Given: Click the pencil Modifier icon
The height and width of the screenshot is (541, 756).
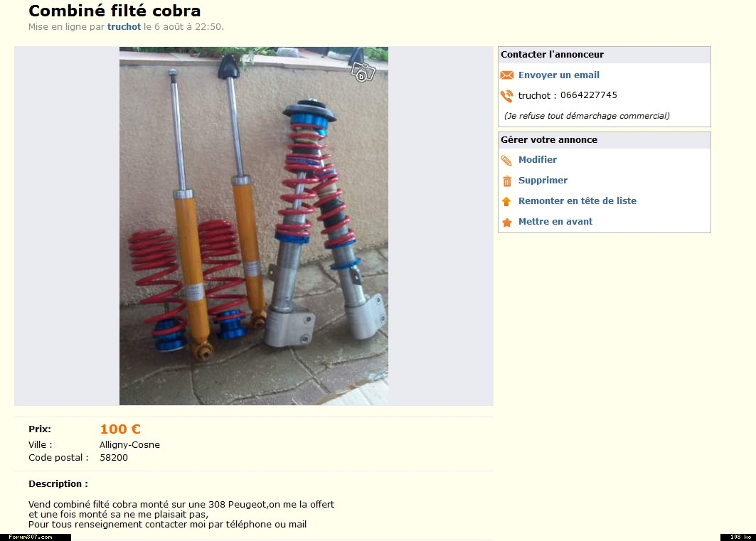Looking at the screenshot, I should pyautogui.click(x=506, y=161).
